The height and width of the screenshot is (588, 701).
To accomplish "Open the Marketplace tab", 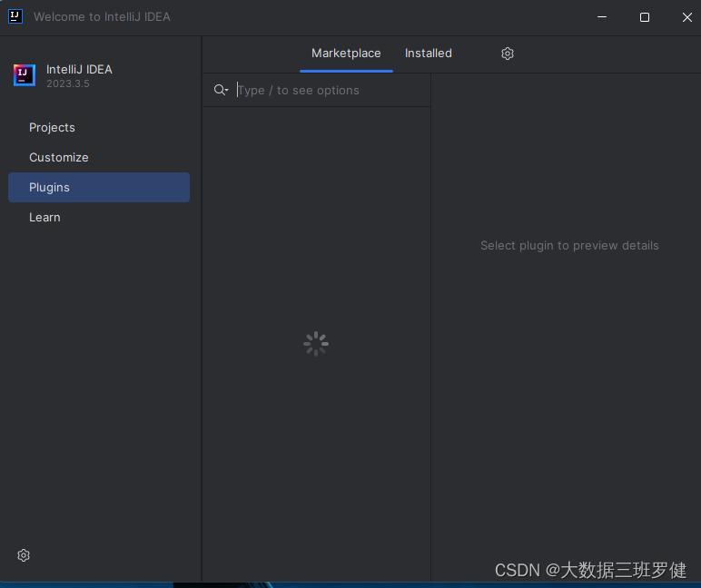I will (346, 54).
